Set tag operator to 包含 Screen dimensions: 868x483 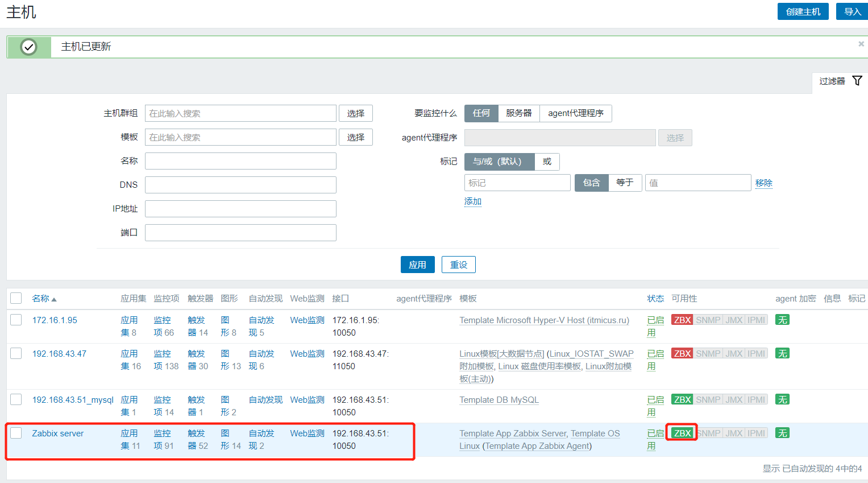pyautogui.click(x=592, y=183)
